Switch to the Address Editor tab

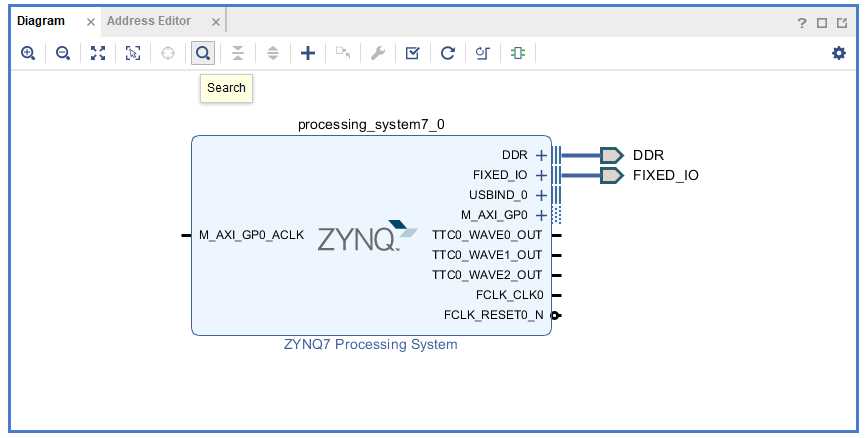point(149,21)
